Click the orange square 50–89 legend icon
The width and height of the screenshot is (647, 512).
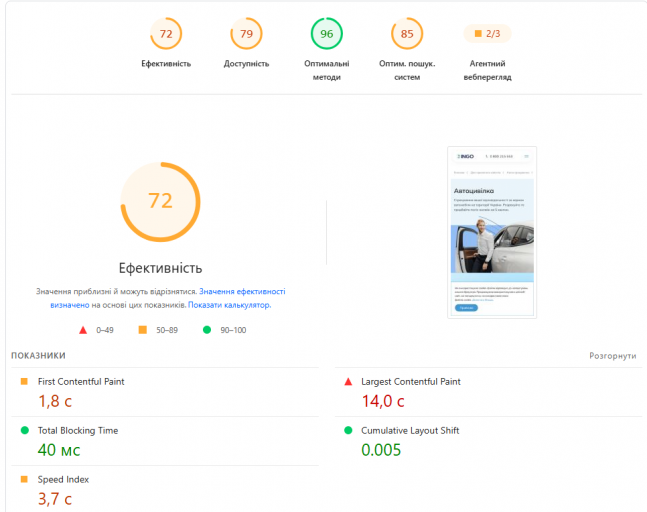pyautogui.click(x=143, y=330)
